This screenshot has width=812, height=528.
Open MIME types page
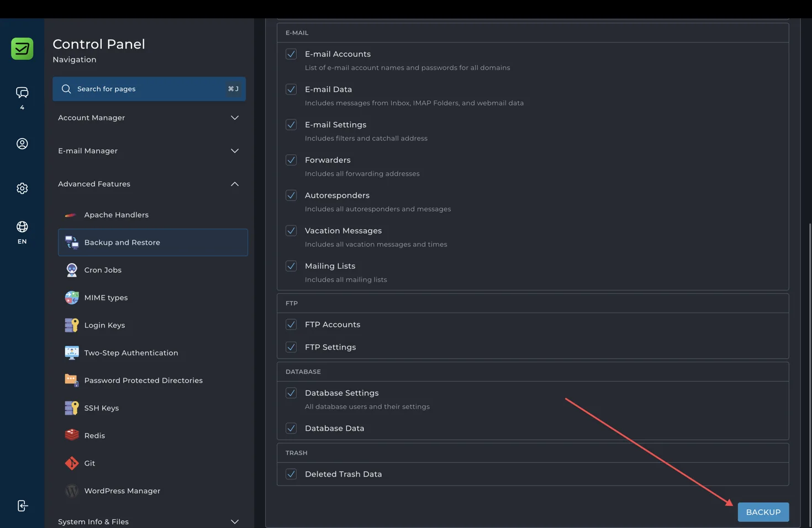(x=153, y=298)
